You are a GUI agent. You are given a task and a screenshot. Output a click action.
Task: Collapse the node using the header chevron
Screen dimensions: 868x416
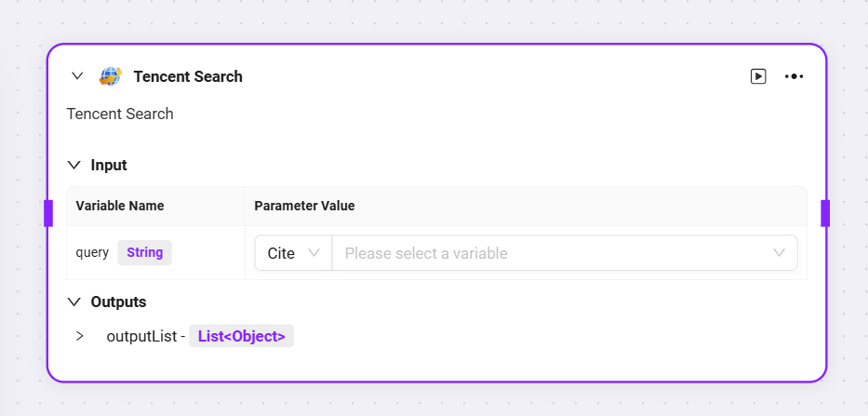coord(77,76)
